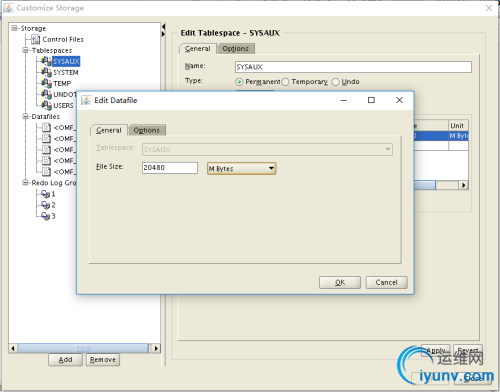Viewport: 500px width, 392px height.
Task: Select SYSTEM in the tablespaces tree
Action: [x=66, y=72]
